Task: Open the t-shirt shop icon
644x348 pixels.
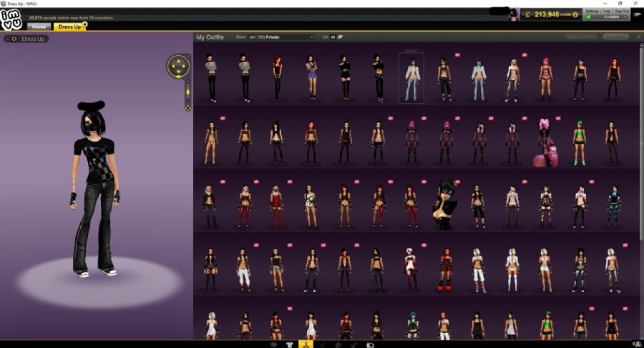Action: tap(290, 344)
